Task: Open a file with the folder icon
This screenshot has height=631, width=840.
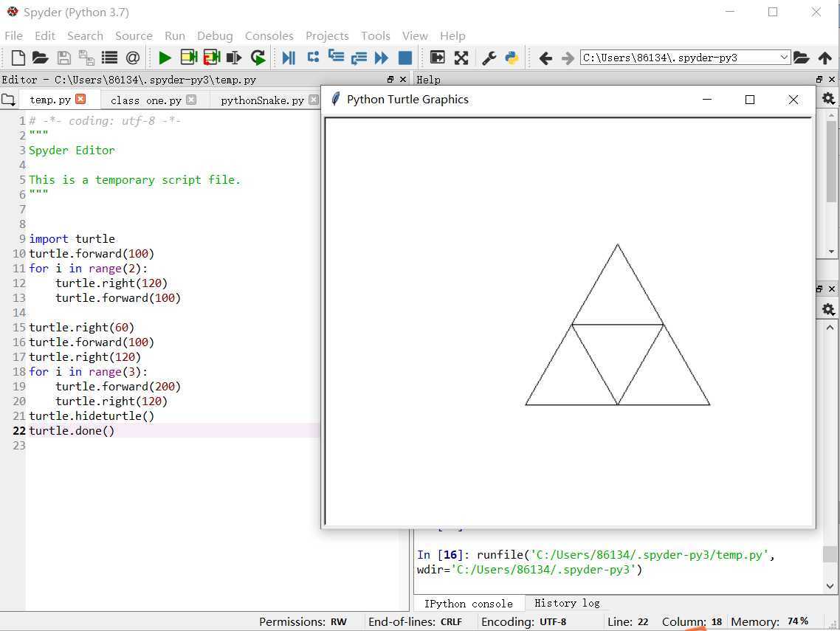Action: [40, 58]
